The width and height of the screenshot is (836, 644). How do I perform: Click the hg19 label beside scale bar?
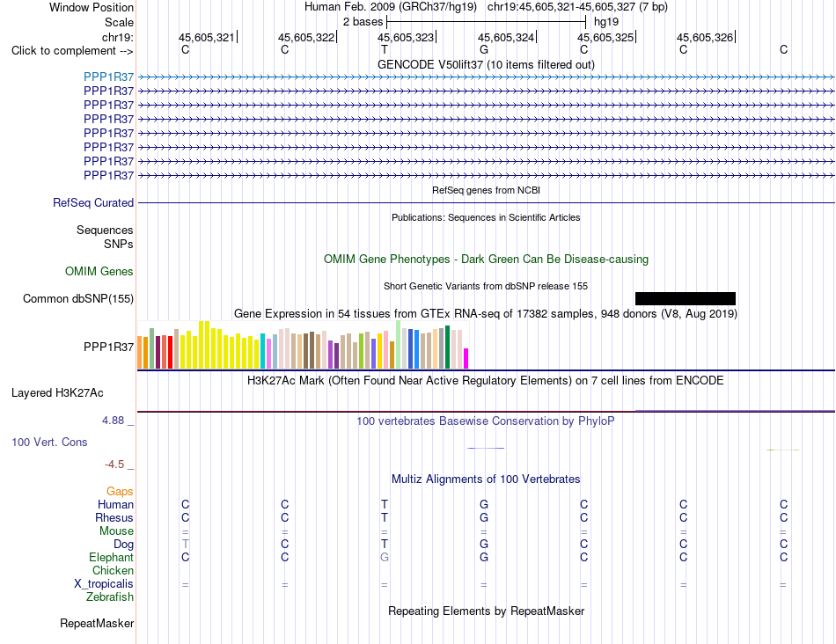[x=606, y=22]
